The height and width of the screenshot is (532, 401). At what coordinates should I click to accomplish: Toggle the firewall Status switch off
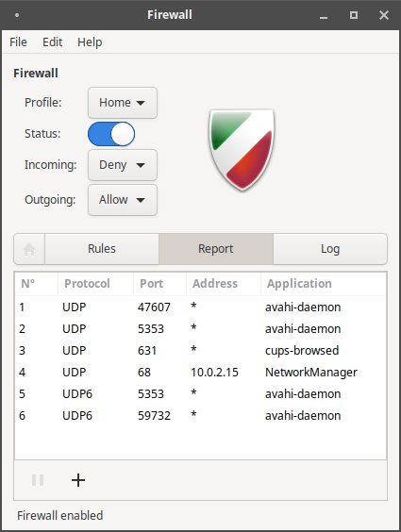click(111, 134)
